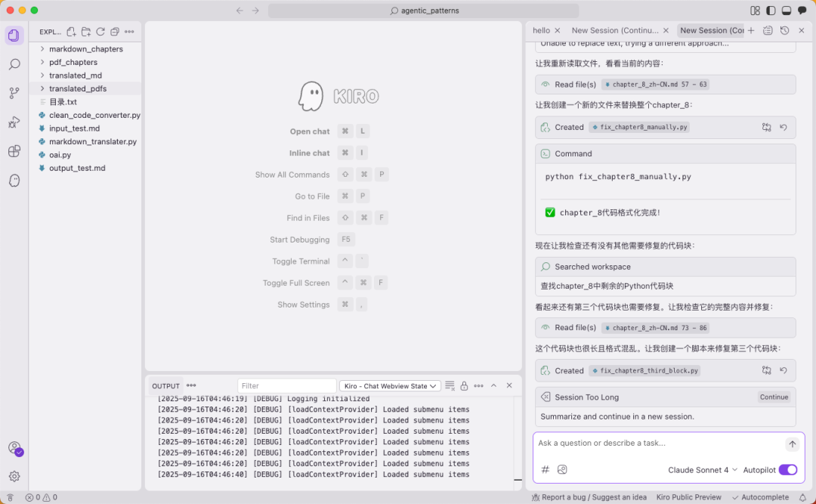
Task: Open chat session history
Action: click(785, 31)
